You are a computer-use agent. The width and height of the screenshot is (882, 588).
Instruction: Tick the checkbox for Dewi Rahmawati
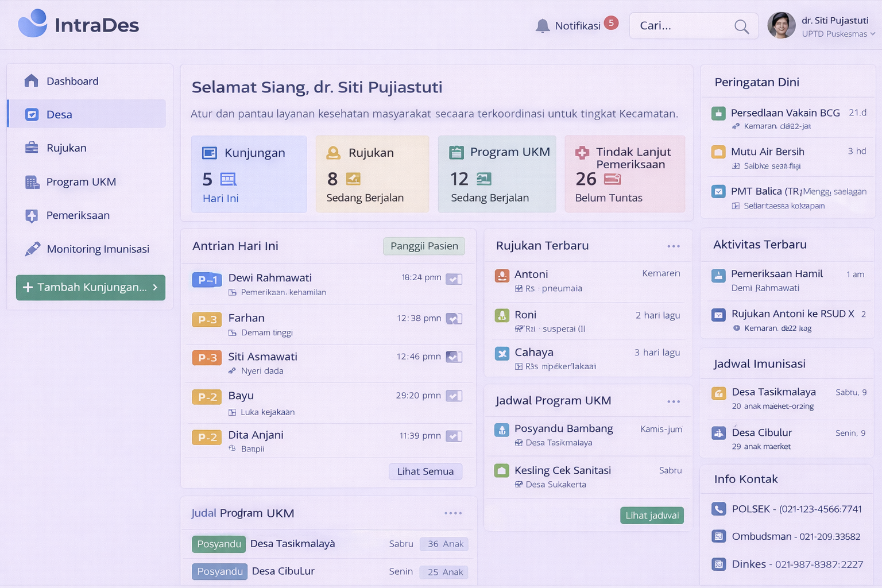click(x=454, y=279)
